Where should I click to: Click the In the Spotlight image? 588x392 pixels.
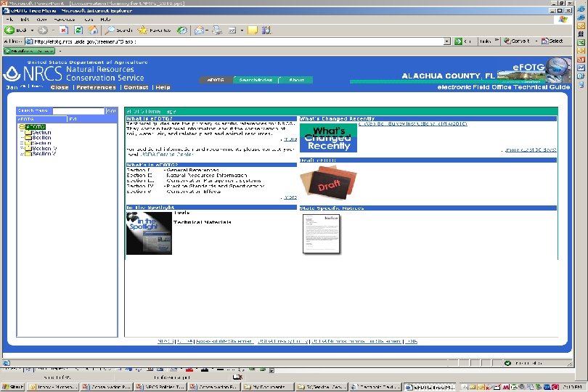(150, 233)
